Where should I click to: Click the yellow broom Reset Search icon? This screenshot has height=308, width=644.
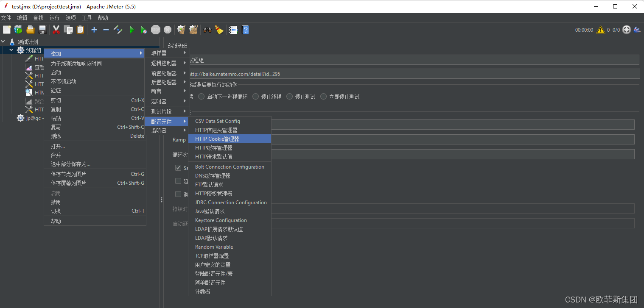219,30
